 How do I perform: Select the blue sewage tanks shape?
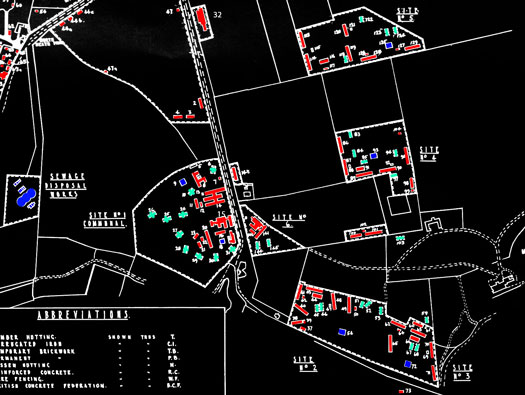26,198
